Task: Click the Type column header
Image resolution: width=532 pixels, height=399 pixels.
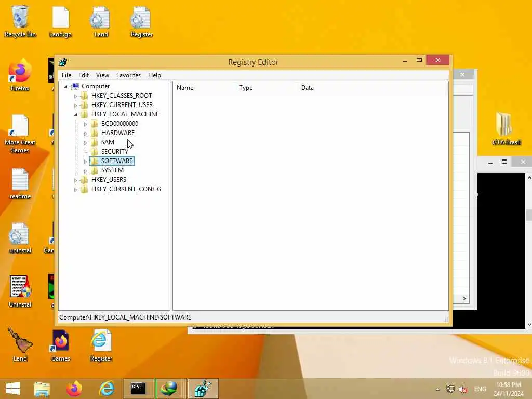Action: (246, 88)
